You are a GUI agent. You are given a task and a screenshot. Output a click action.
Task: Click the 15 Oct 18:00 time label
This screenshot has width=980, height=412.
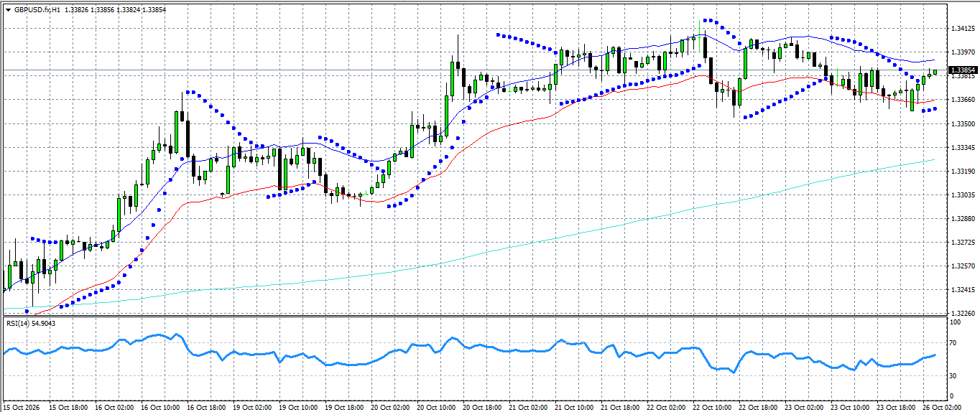pos(69,407)
